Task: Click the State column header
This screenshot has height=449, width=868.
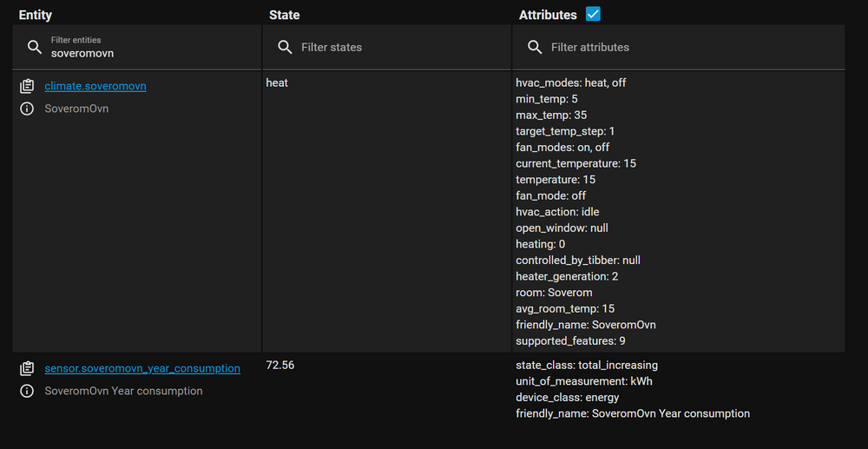Action: click(284, 15)
